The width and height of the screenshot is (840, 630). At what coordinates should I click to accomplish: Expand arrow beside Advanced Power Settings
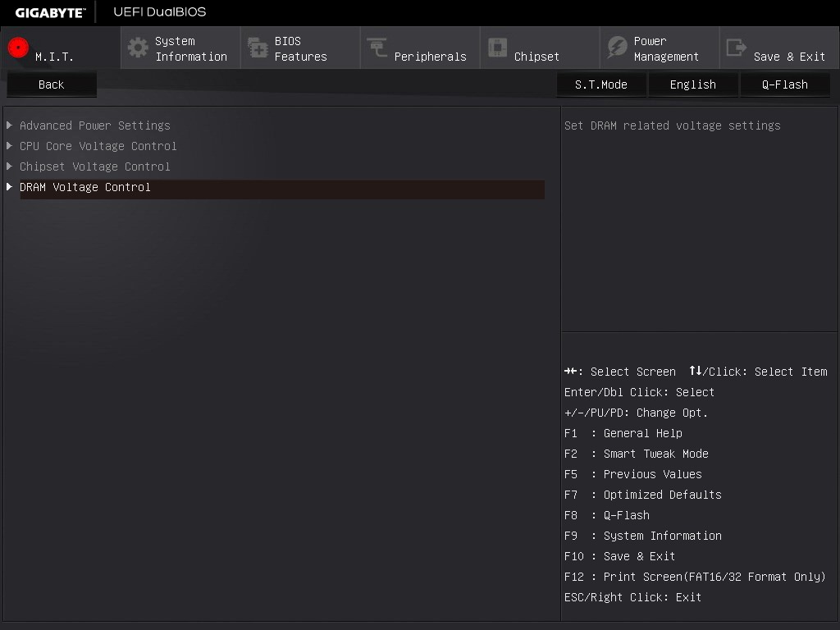coord(9,125)
